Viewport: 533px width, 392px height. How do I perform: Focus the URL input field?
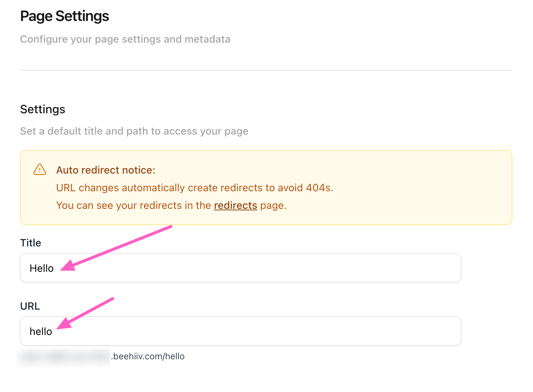258,331
